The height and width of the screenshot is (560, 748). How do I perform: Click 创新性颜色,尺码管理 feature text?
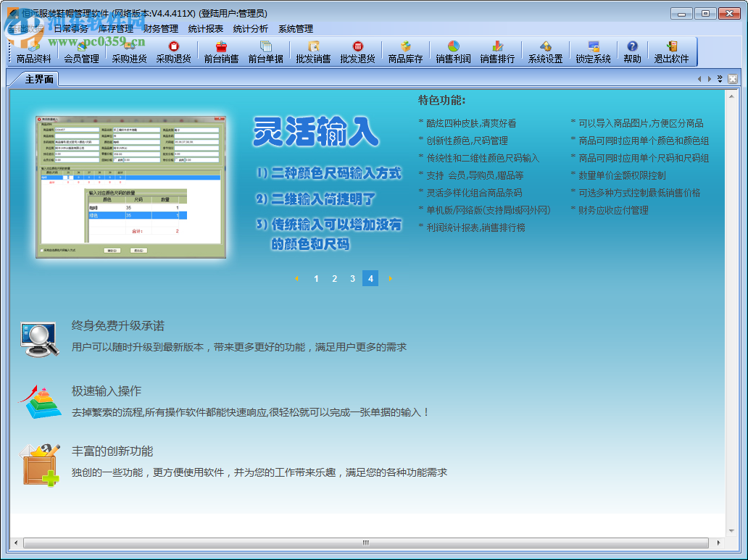click(467, 141)
